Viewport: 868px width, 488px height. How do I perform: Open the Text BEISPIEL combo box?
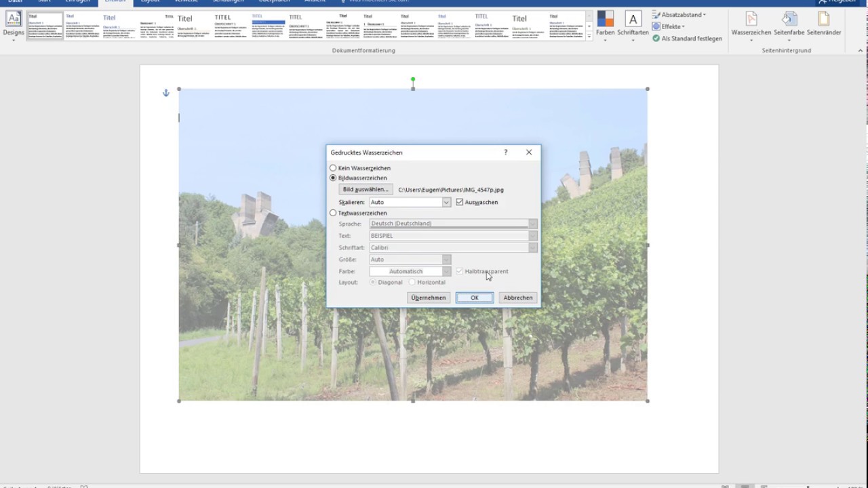coord(453,236)
